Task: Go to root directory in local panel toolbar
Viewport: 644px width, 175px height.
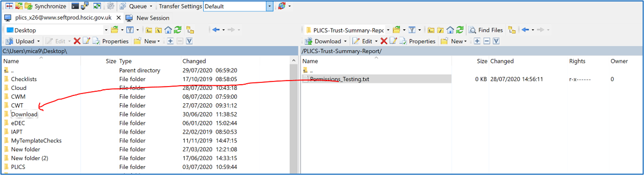Action: (x=158, y=30)
